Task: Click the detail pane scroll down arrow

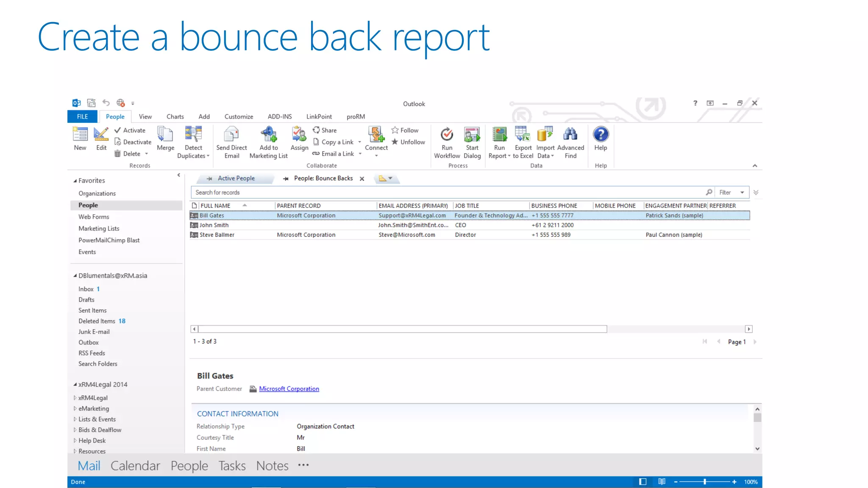Action: click(757, 449)
